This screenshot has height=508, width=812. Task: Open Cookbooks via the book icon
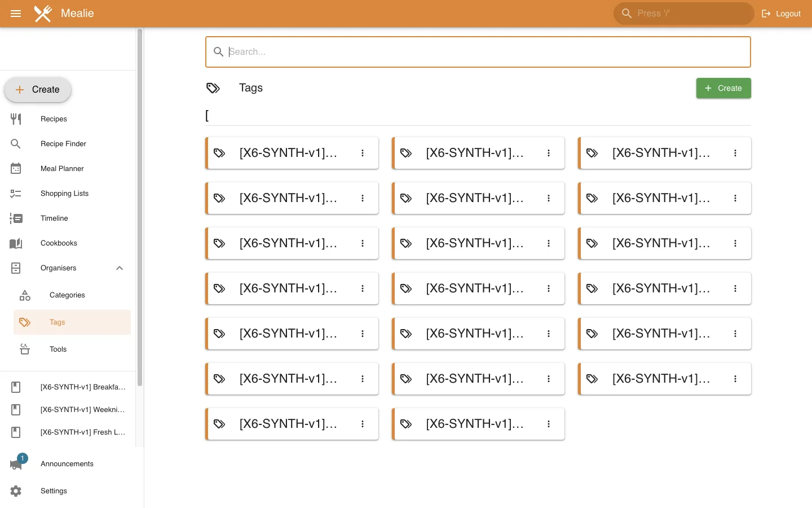click(x=16, y=243)
